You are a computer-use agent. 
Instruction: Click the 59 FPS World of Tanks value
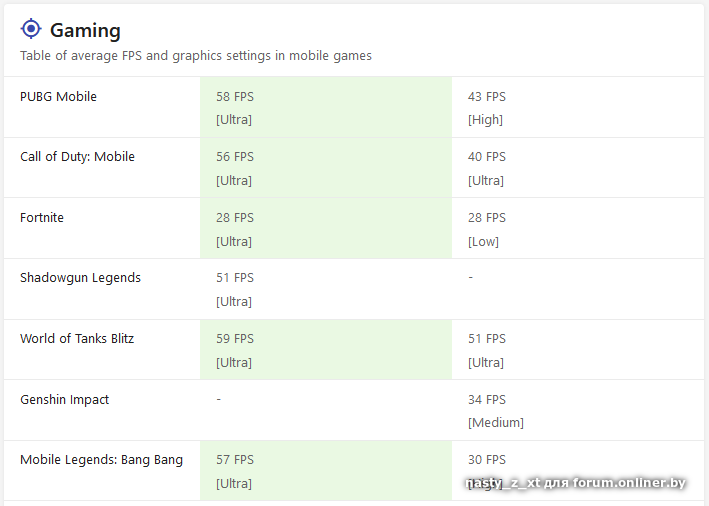(235, 339)
